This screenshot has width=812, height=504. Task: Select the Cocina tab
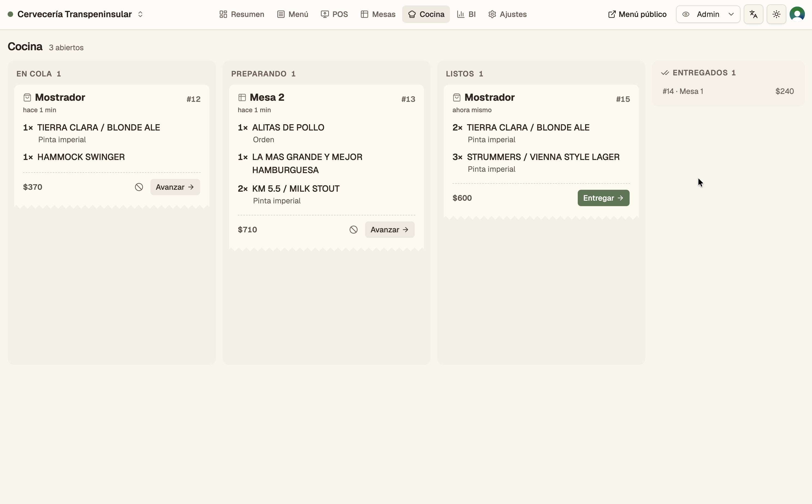pos(426,14)
